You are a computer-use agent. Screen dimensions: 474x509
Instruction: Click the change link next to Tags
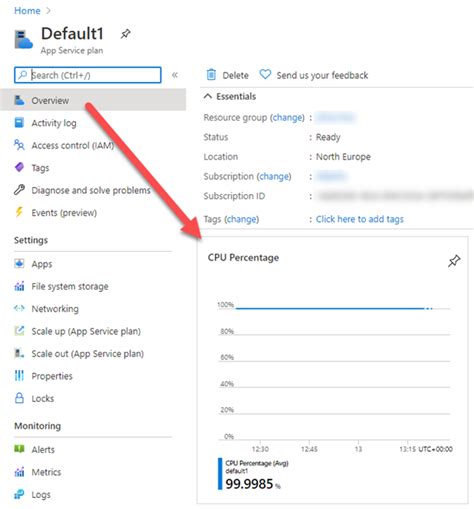coord(242,219)
